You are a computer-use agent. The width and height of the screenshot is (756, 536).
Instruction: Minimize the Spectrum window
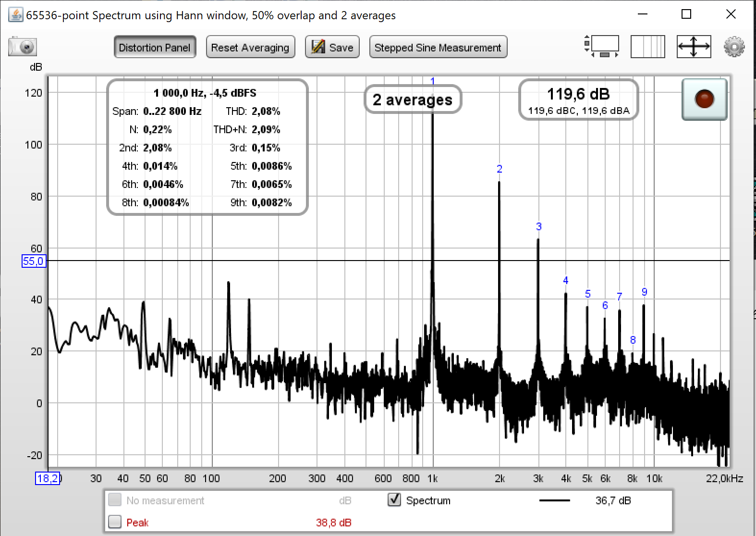tap(643, 14)
